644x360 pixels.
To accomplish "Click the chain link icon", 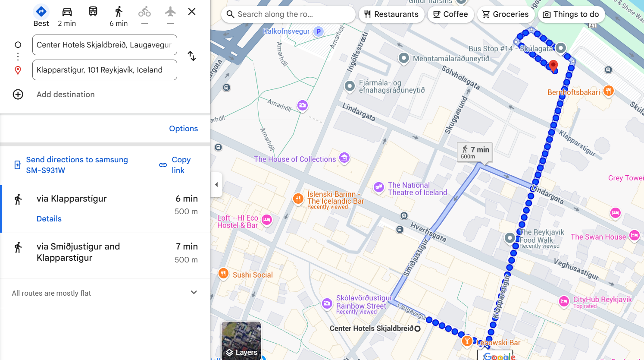I will pos(163,165).
